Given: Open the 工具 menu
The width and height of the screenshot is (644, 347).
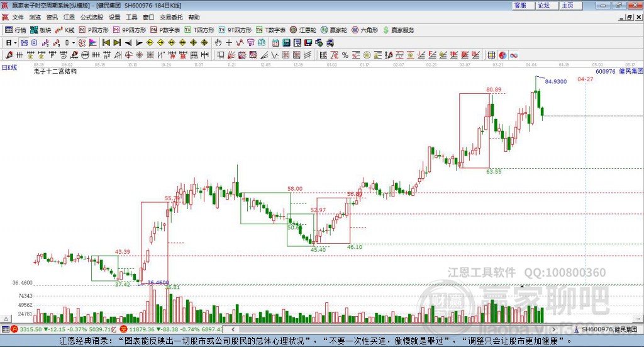Looking at the screenshot, I should pyautogui.click(x=131, y=17).
